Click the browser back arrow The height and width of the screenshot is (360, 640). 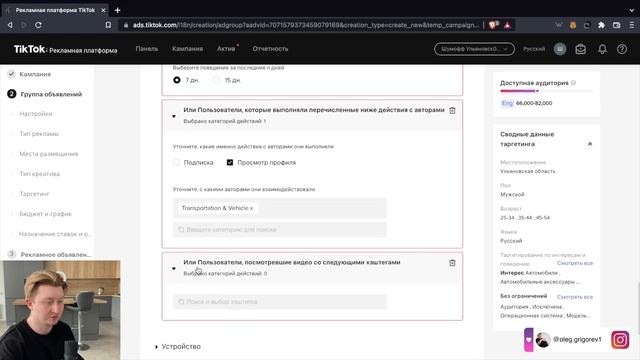tap(10, 25)
